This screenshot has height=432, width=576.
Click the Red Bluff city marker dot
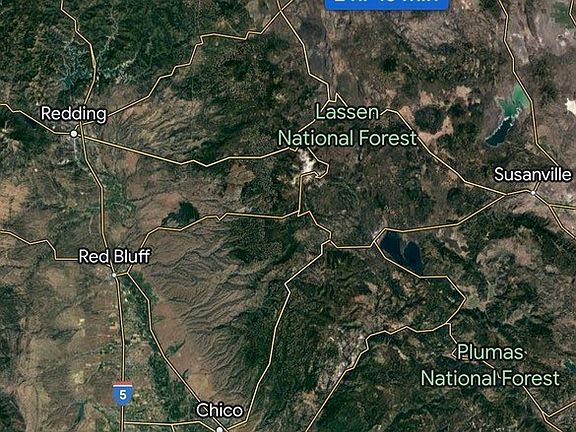(114, 275)
